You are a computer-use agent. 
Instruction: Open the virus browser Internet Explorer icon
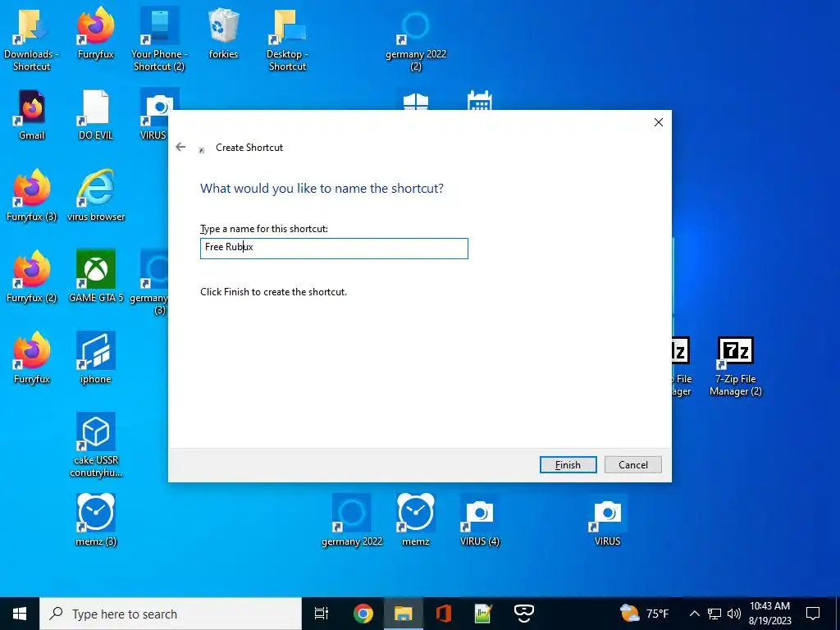[96, 195]
